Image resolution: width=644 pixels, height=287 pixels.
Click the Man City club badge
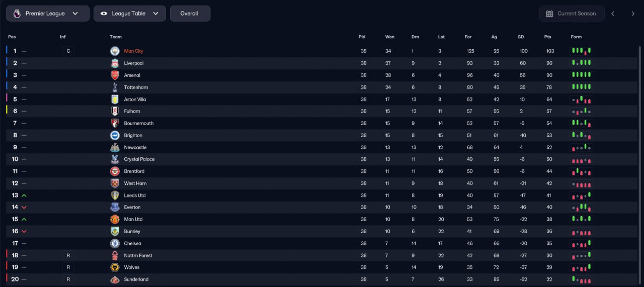(x=115, y=51)
